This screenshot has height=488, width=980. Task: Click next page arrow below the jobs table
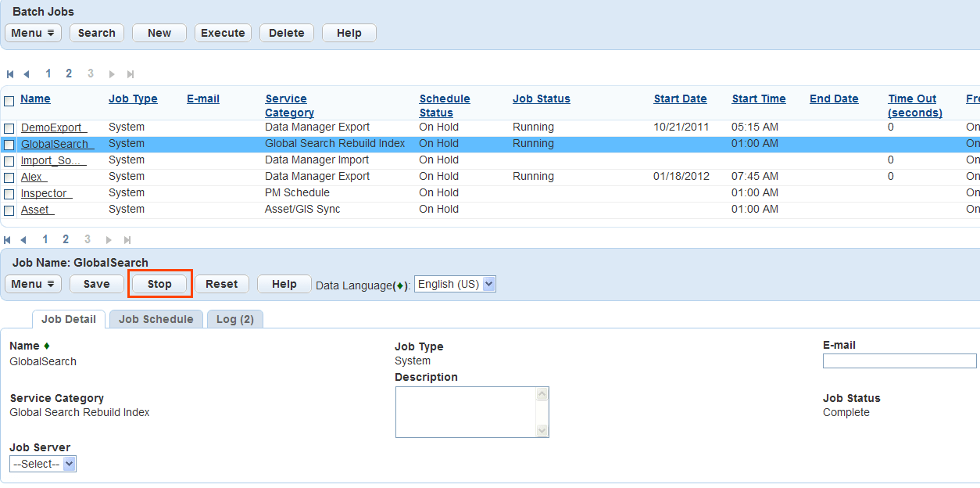coord(109,240)
